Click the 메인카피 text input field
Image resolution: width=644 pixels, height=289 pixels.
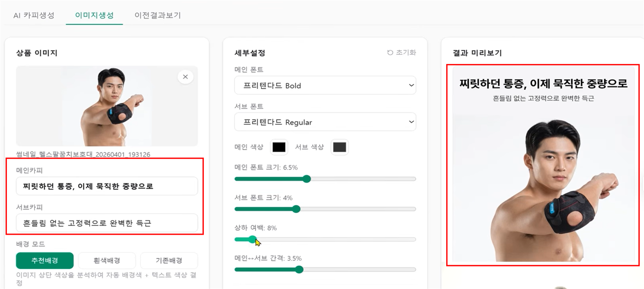107,186
